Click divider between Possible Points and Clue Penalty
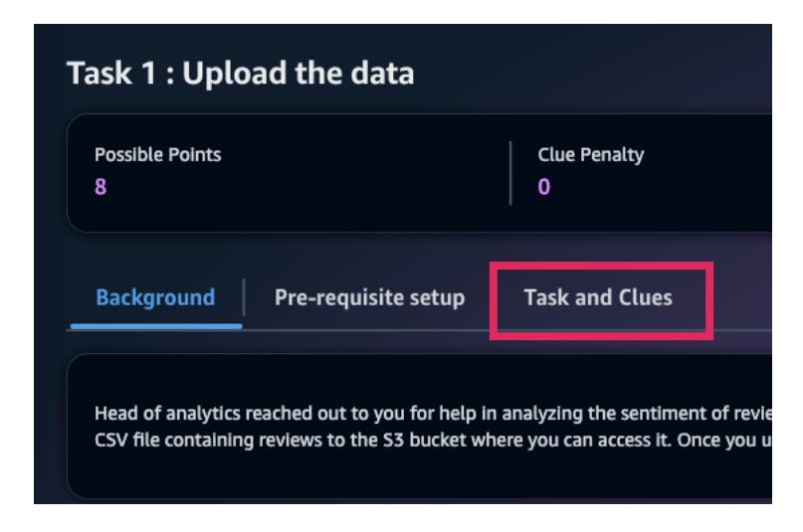Screen dimensions: 803x532 click(x=510, y=172)
